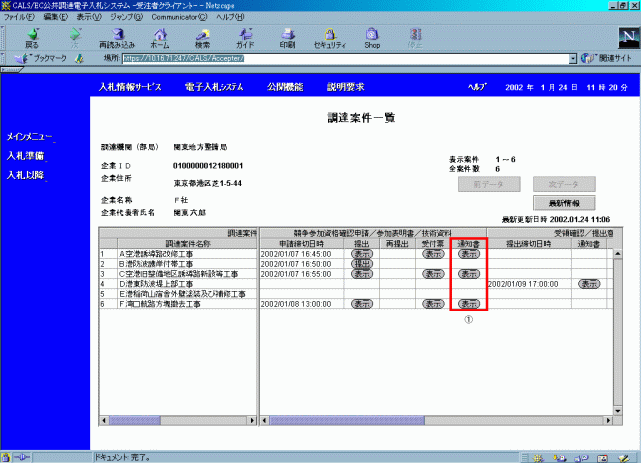Click 表示 notice button for D港東防波堤上部工事

589,284
